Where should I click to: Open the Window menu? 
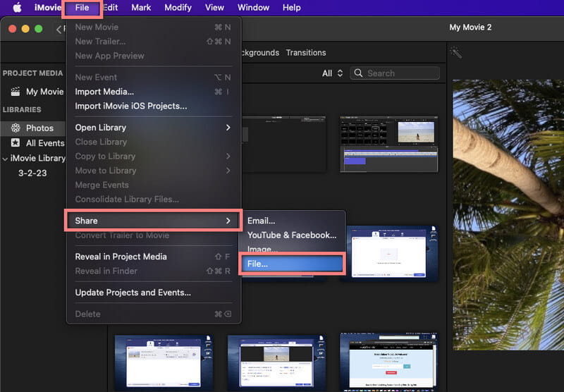point(253,8)
